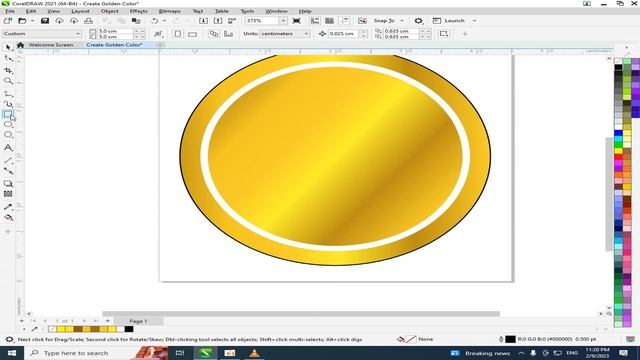This screenshot has height=360, width=640.
Task: Click the Export icon
Action: click(218, 21)
